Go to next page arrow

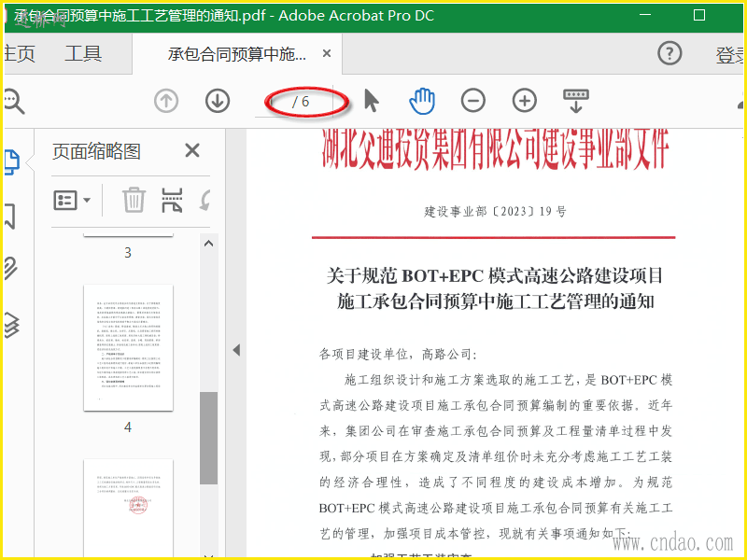click(218, 101)
